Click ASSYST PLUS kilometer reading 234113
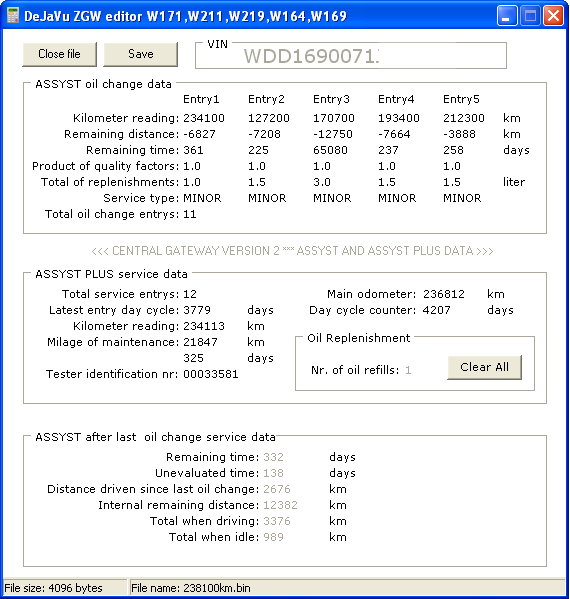This screenshot has height=599, width=570. tap(204, 326)
